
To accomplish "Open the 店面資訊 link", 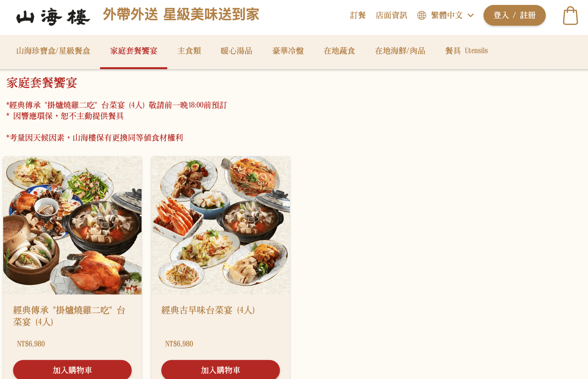I will click(391, 15).
